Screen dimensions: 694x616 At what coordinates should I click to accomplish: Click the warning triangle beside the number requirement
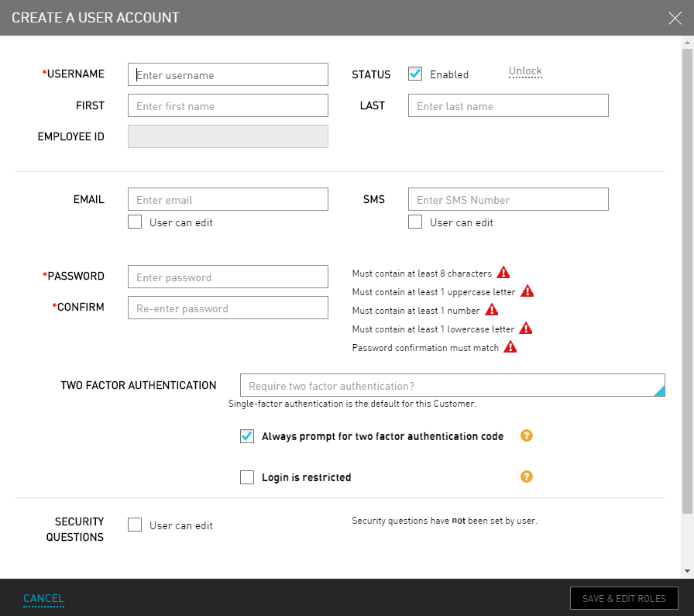(x=493, y=310)
